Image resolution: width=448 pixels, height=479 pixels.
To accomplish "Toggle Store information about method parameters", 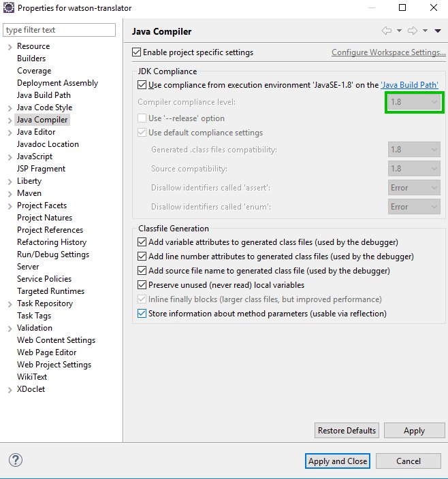I will point(142,314).
